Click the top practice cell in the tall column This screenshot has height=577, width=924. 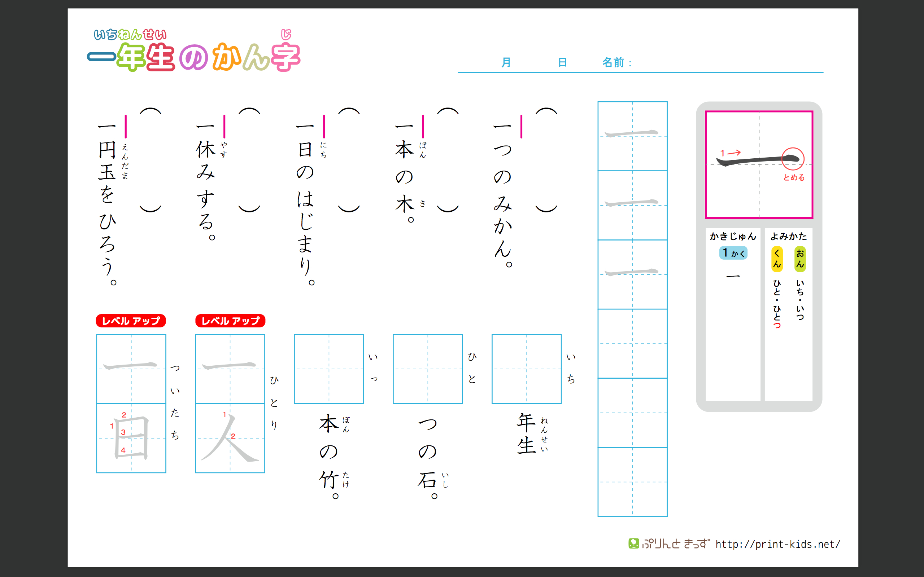click(632, 136)
